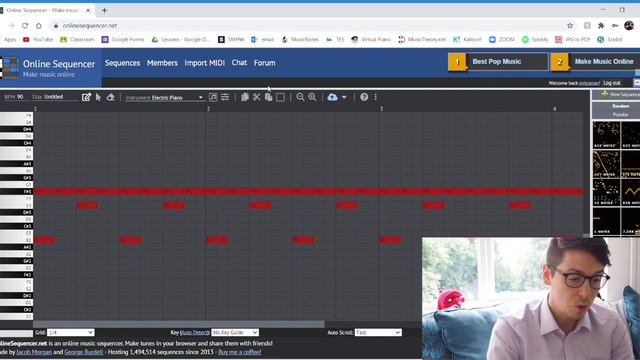This screenshot has width=640, height=360.
Task: Click the New Sequence button
Action: click(616, 94)
